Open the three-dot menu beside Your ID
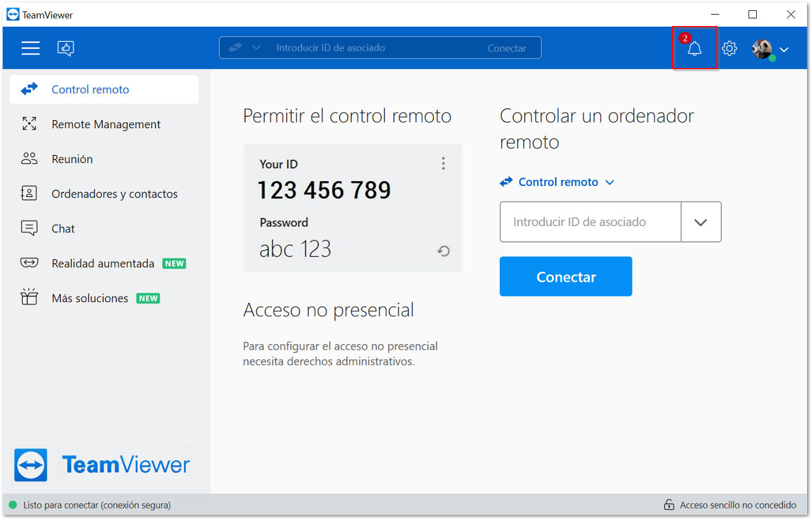Image resolution: width=812 pixels, height=520 pixels. [x=443, y=164]
